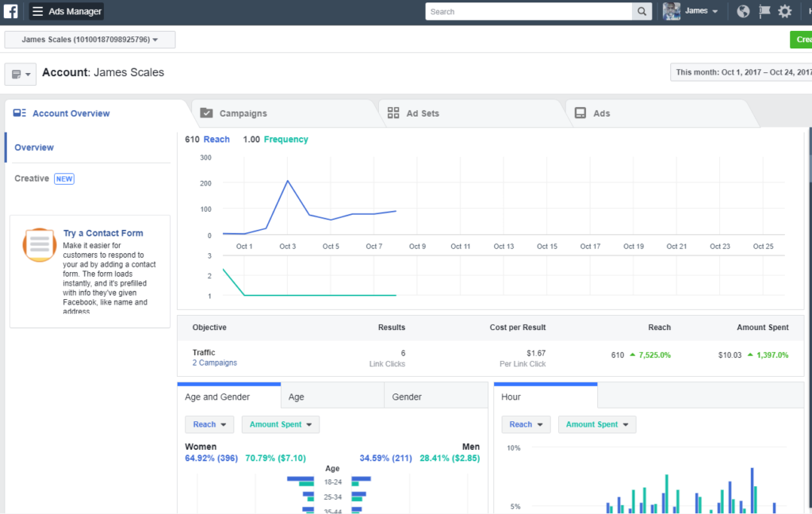Click the $10.03 amount spent value
The height and width of the screenshot is (514, 812).
pyautogui.click(x=730, y=355)
